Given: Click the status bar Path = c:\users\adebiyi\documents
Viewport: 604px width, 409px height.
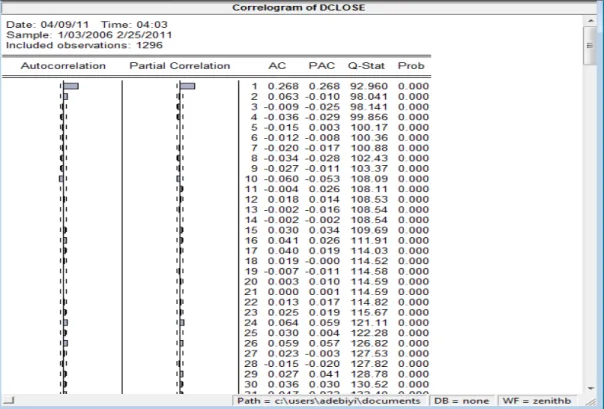Looking at the screenshot, I should 329,401.
